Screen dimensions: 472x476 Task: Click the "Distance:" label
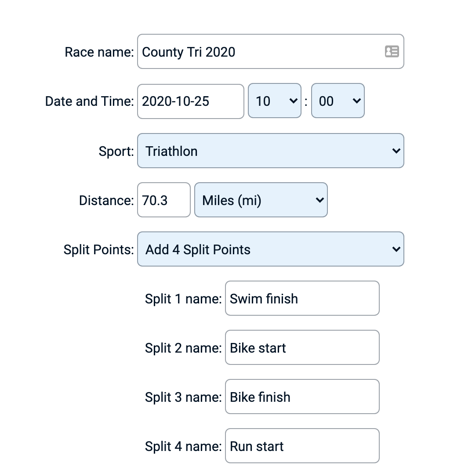tap(106, 201)
